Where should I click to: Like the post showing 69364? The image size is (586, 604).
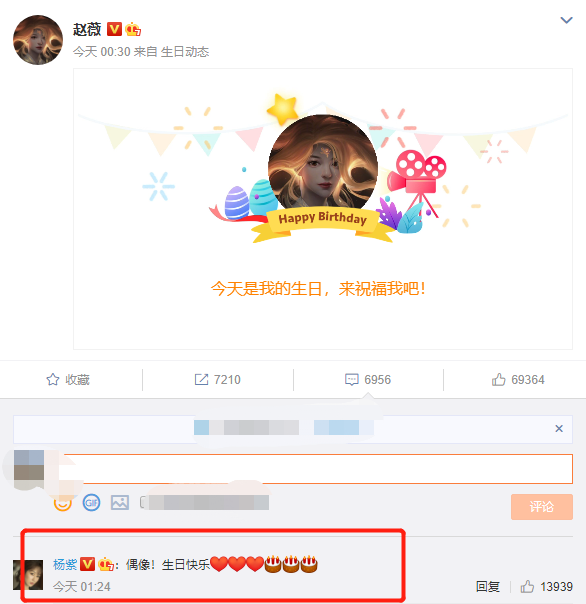pyautogui.click(x=518, y=380)
